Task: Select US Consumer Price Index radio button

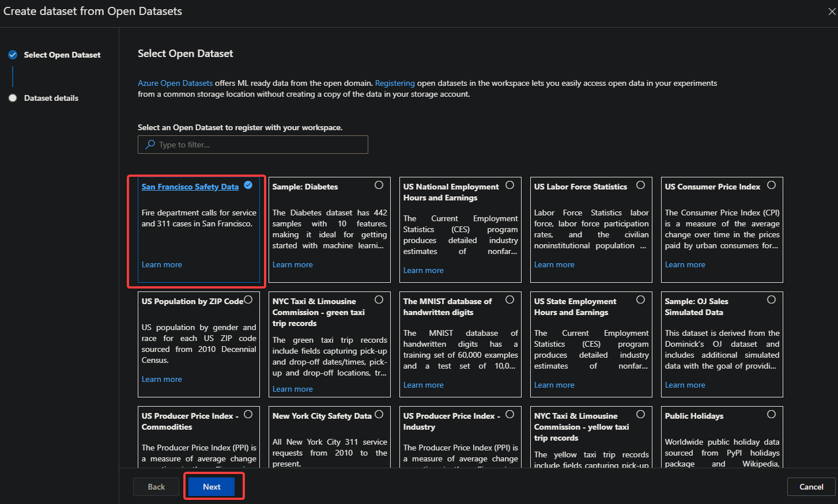Action: point(771,185)
